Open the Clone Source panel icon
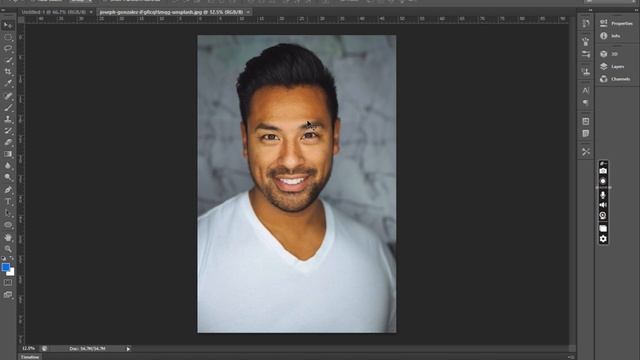The image size is (640, 360). point(586,72)
